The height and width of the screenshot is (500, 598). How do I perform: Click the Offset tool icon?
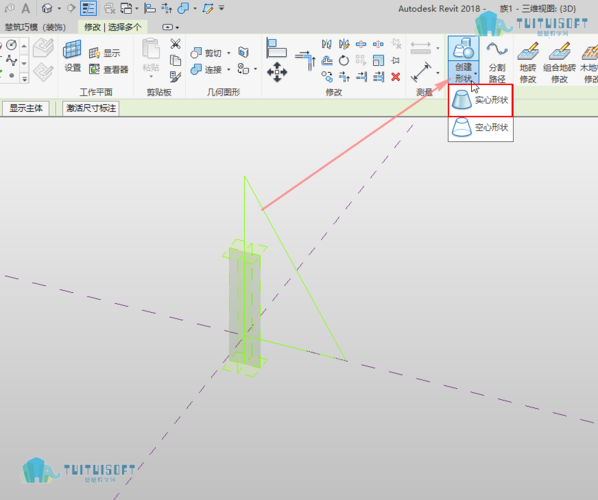(327, 60)
